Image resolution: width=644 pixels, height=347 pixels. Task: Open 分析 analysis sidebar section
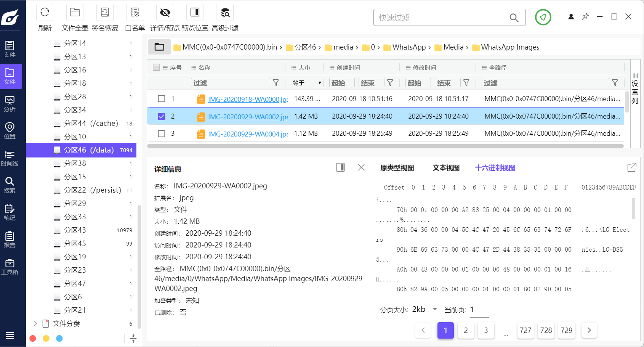[x=10, y=104]
